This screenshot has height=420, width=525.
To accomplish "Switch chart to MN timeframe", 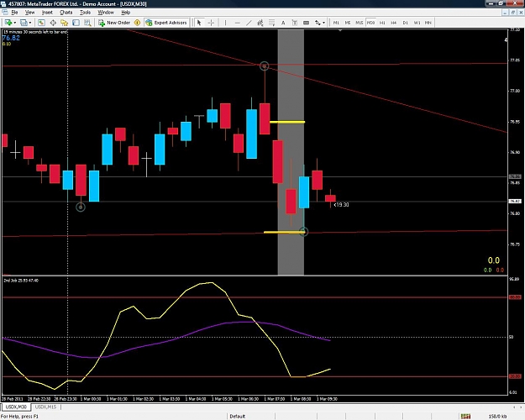I will pyautogui.click(x=428, y=23).
